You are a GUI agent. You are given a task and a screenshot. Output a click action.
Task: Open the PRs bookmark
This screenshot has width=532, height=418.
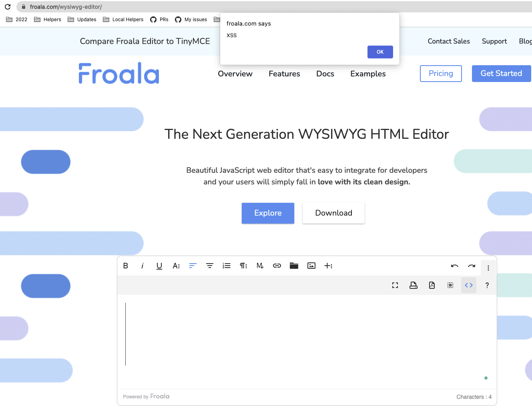(x=159, y=20)
